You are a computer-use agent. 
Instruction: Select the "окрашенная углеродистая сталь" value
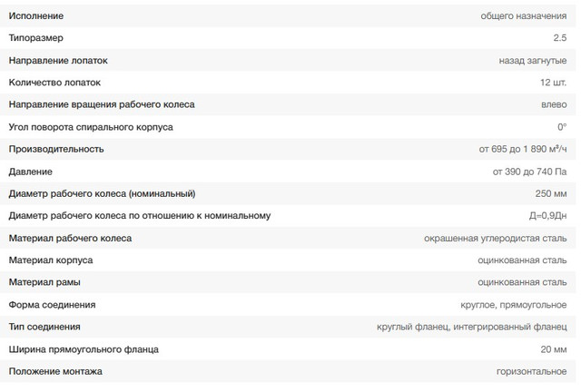pos(495,238)
